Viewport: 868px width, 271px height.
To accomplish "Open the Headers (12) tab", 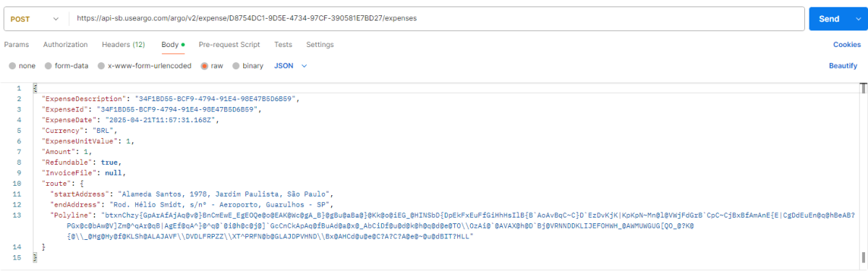I will [124, 45].
